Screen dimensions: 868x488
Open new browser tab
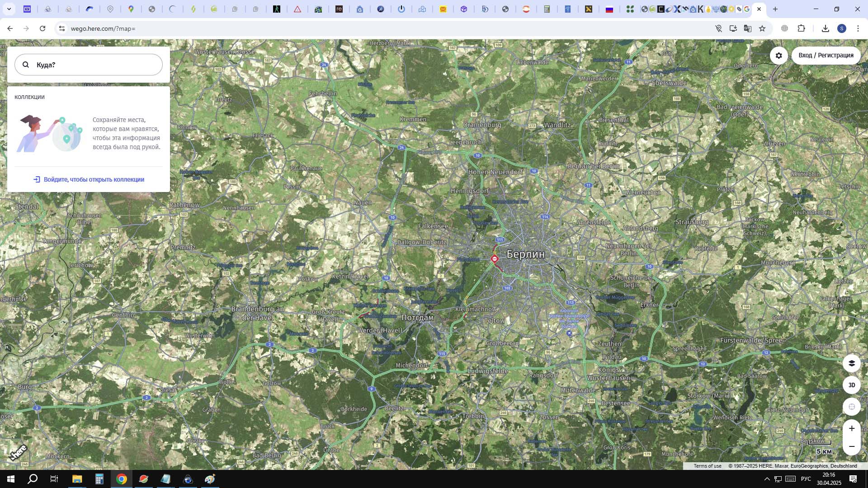click(775, 9)
